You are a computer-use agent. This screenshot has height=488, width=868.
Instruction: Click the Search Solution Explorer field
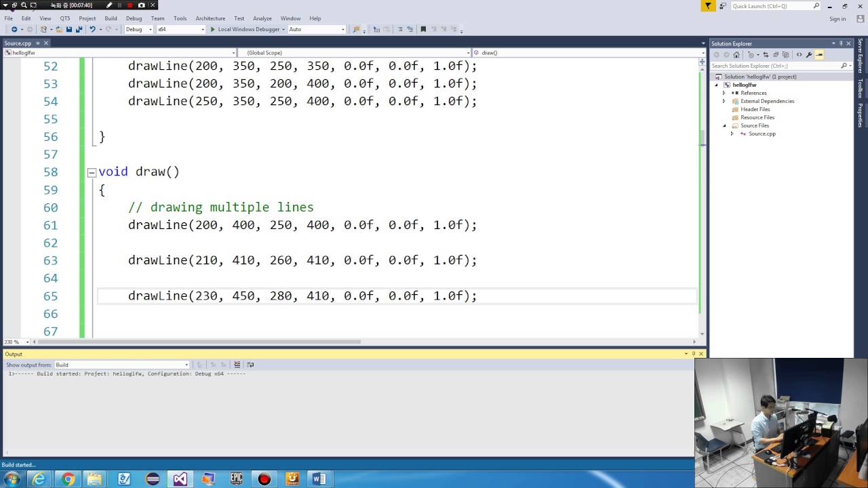coord(775,66)
